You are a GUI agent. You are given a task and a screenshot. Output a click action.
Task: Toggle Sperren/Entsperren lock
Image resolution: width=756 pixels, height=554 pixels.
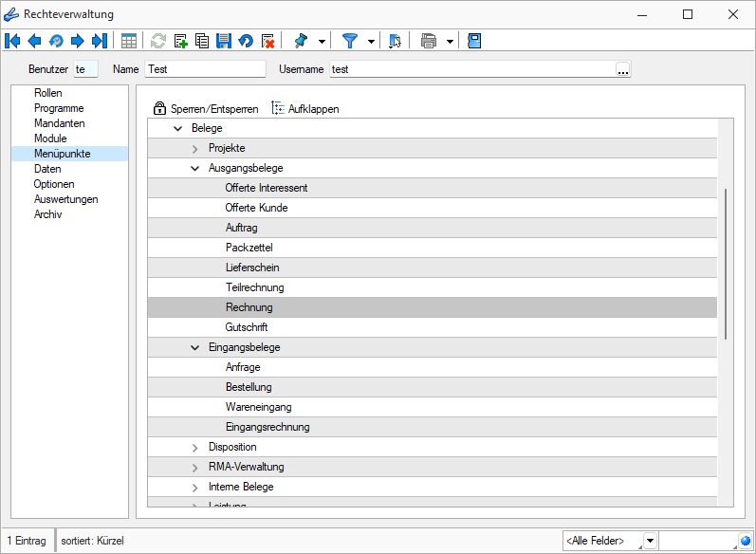(x=206, y=109)
